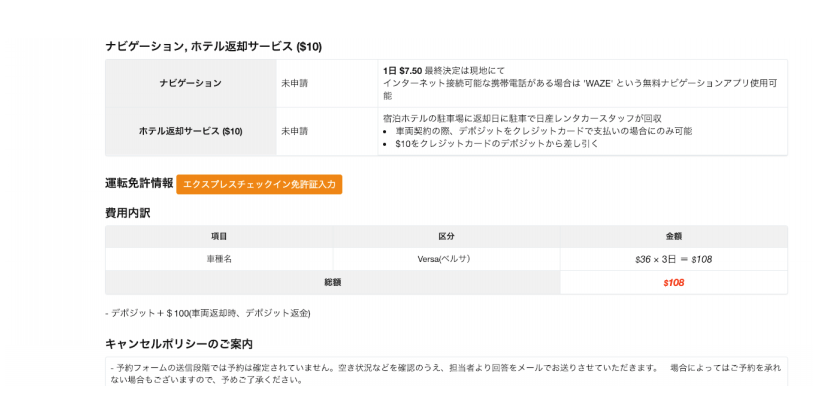Image resolution: width=813 pixels, height=411 pixels.
Task: Click the $36 × 3日 = $108 amount cell
Action: pos(674,259)
